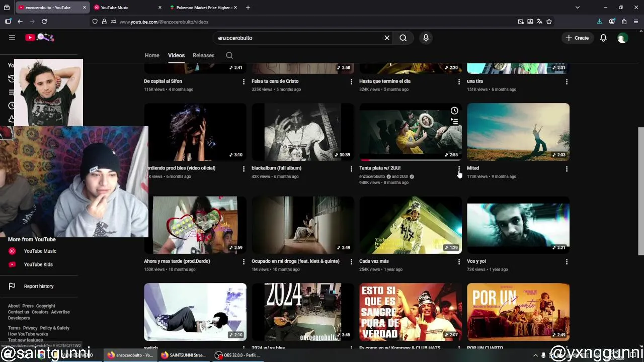This screenshot has height=362, width=644.
Task: Show hidden tray icons chevron
Action: (x=535, y=355)
